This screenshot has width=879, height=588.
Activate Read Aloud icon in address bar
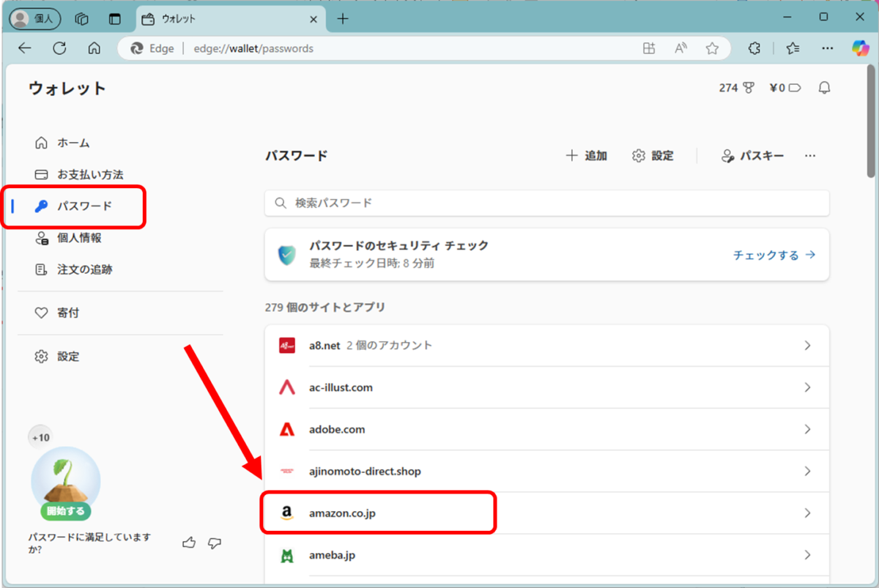681,48
